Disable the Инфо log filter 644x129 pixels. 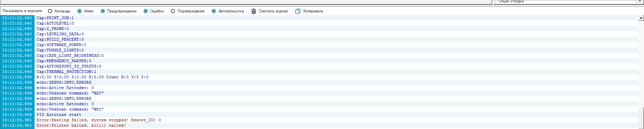(80, 11)
